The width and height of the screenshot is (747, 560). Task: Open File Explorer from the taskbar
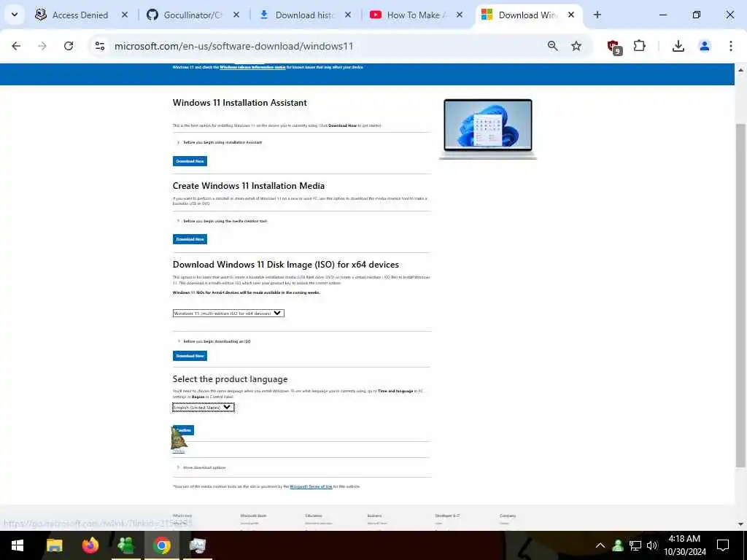coord(54,545)
